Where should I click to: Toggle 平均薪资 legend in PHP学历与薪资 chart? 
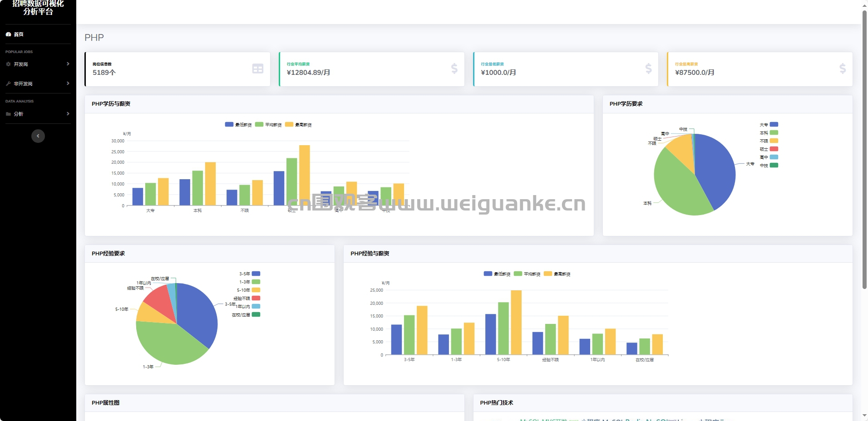[x=268, y=124]
